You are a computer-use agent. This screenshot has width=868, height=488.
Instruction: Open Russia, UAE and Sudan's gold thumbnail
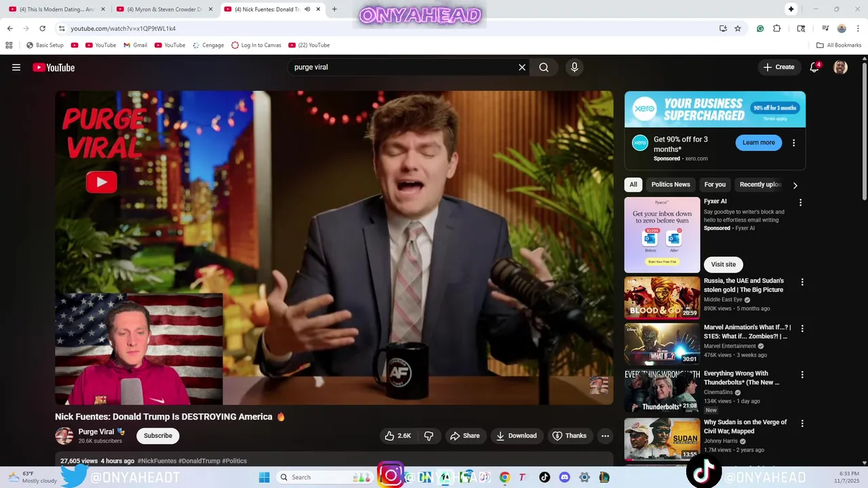coord(662,298)
